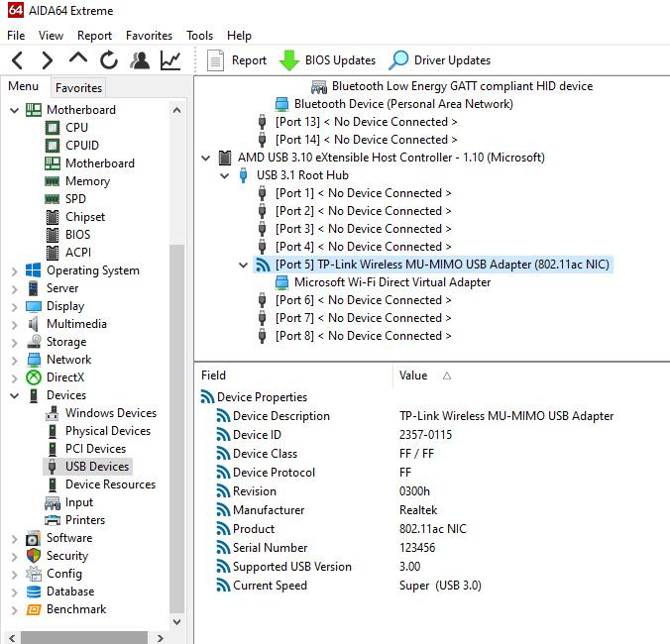The image size is (670, 644).
Task: Click the sidebar horizontal scroll right arrow
Action: pos(161,638)
